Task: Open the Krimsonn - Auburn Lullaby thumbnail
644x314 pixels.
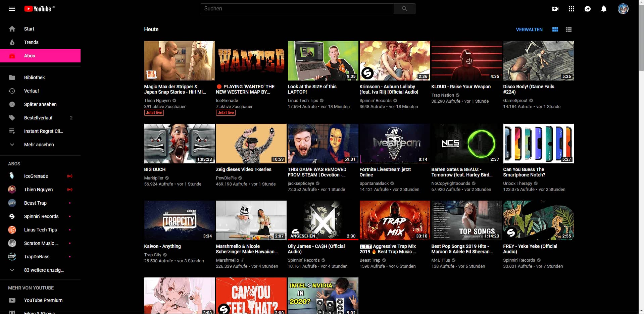Action: coord(395,61)
